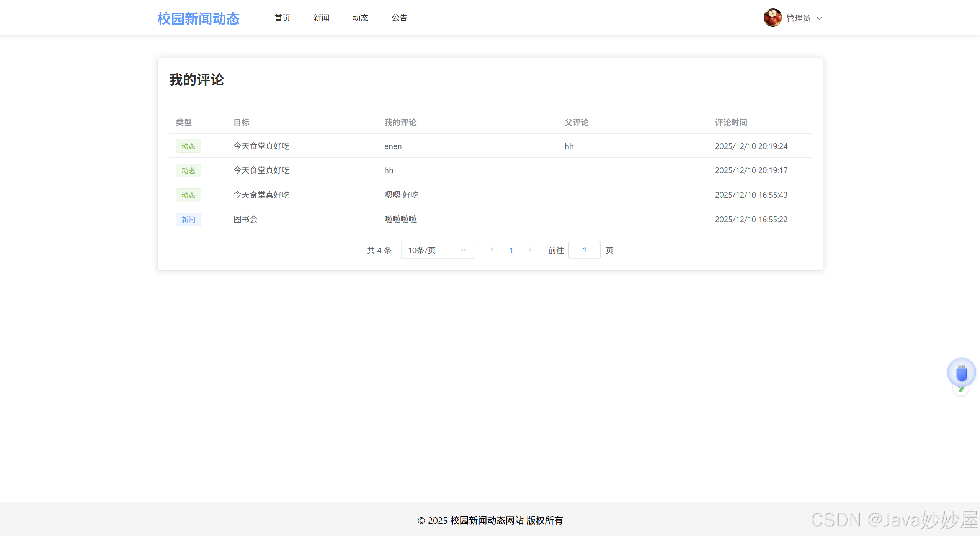Go to next page arrow
The height and width of the screenshot is (536, 980).
click(529, 250)
